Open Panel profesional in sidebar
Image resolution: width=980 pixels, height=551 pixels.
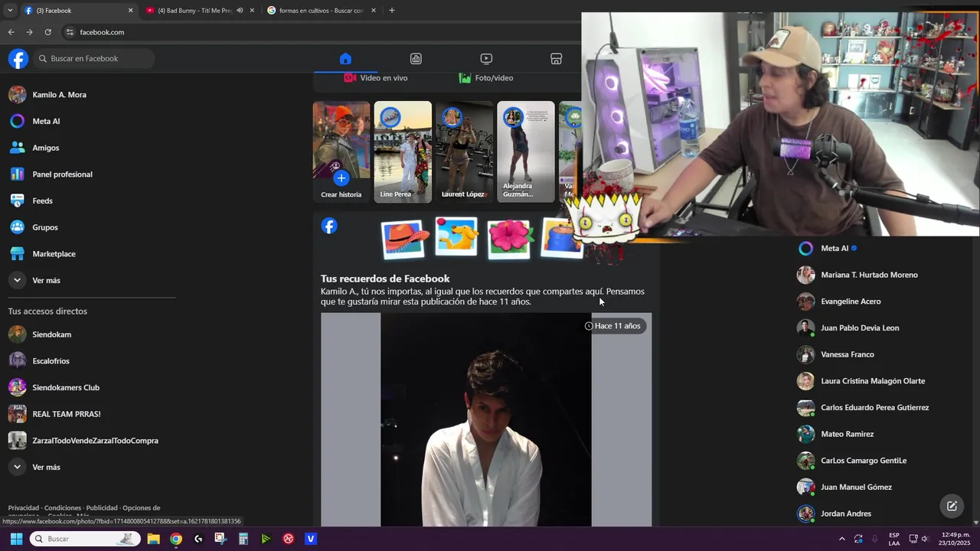62,174
